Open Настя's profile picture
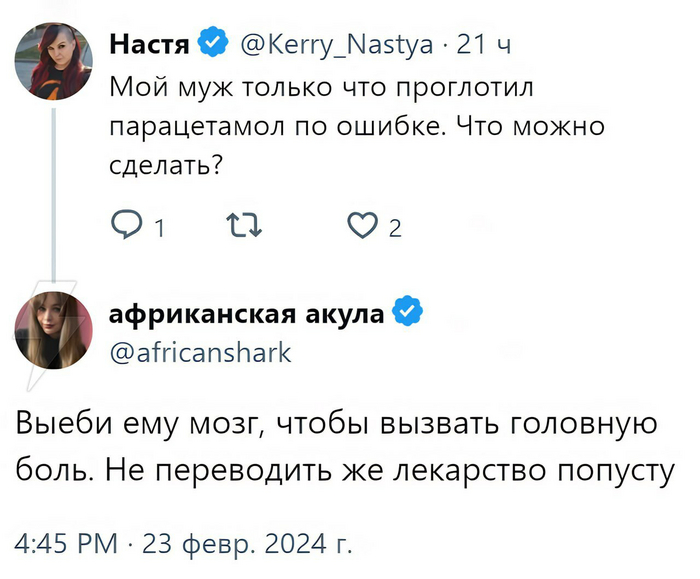 [47, 63]
